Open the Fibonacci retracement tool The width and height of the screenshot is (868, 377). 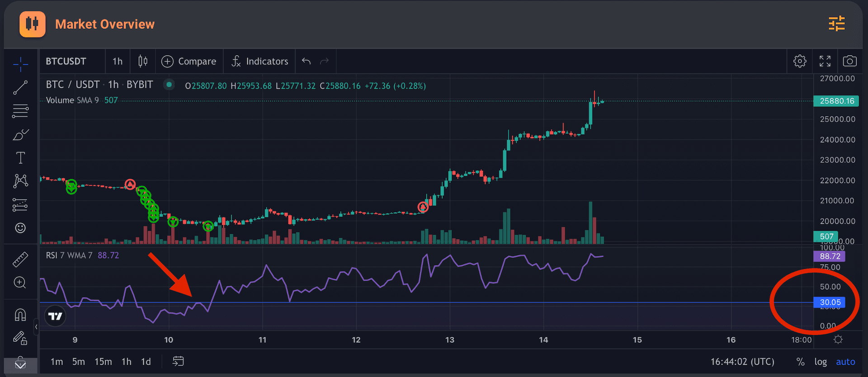[x=20, y=111]
